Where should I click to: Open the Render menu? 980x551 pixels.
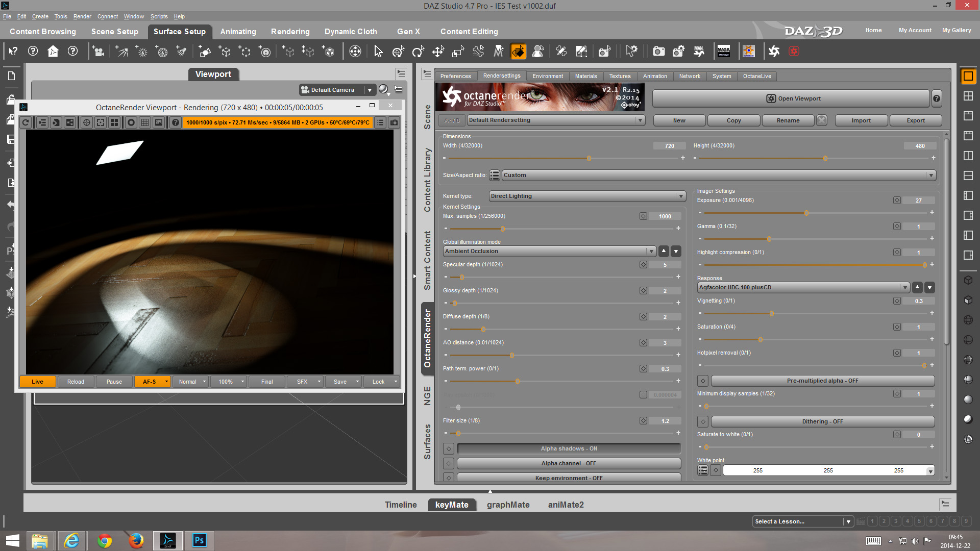(82, 16)
